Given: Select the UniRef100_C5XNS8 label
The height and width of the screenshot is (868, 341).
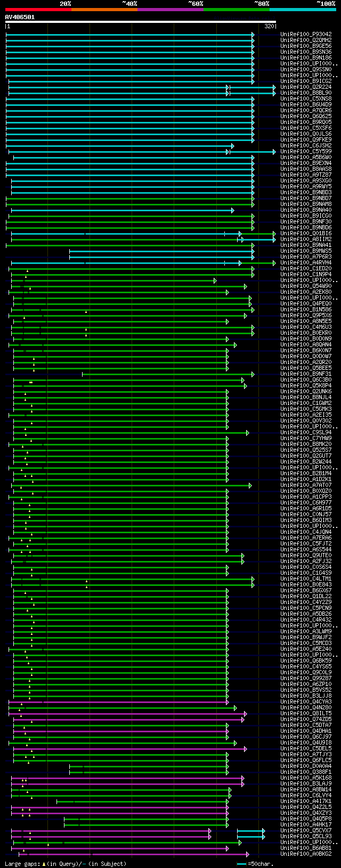Looking at the screenshot, I should click(306, 99).
